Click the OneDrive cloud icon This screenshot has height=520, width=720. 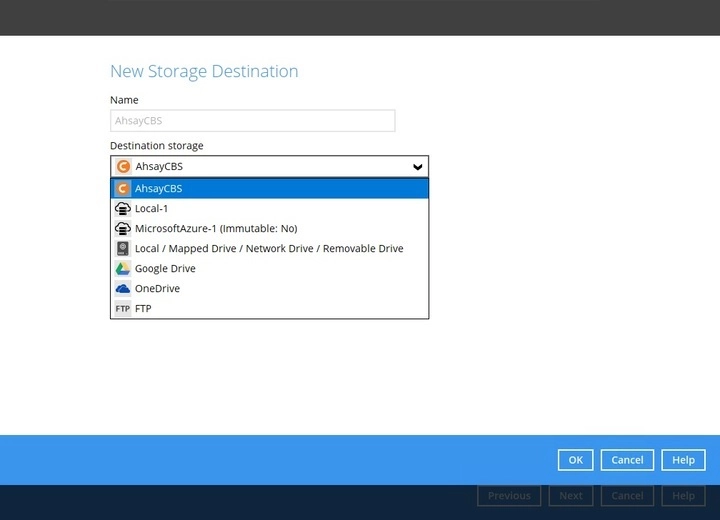(123, 288)
